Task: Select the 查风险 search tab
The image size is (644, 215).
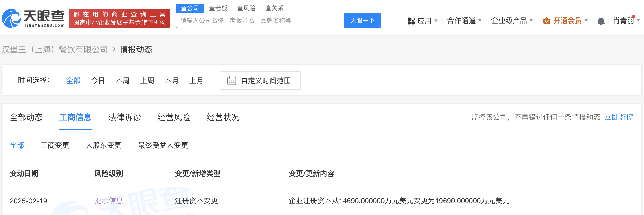Action: tap(246, 8)
